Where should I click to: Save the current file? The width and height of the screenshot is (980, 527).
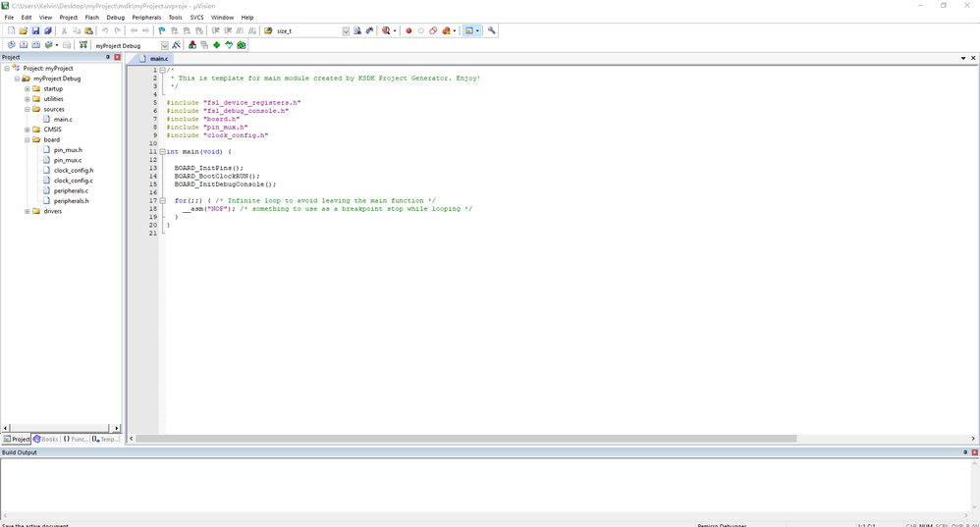coord(35,30)
